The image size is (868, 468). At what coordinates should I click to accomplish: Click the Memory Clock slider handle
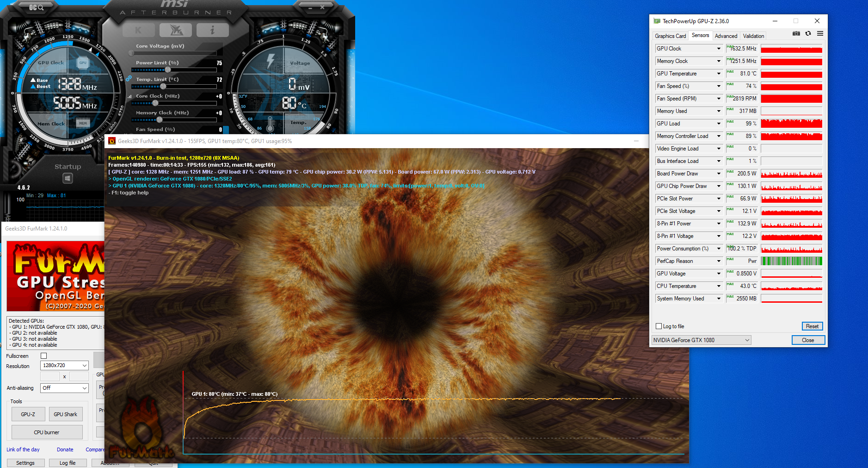click(159, 120)
